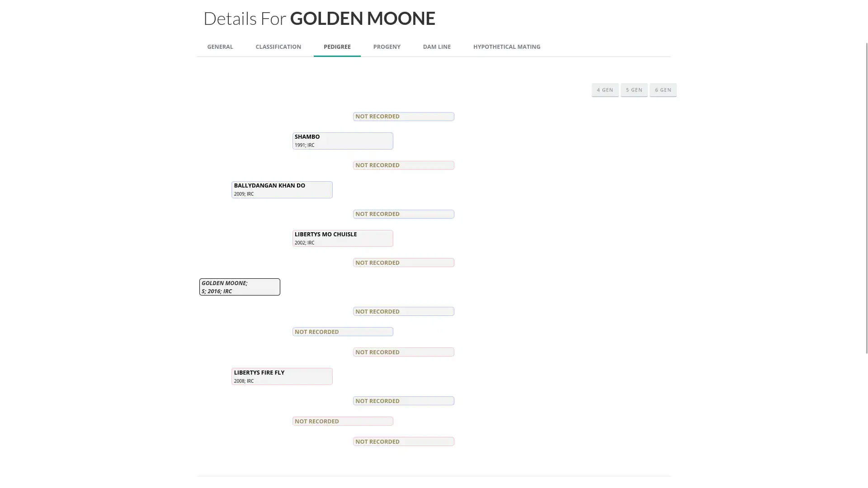Show 4 generations in the pedigree
The width and height of the screenshot is (868, 488).
605,89
